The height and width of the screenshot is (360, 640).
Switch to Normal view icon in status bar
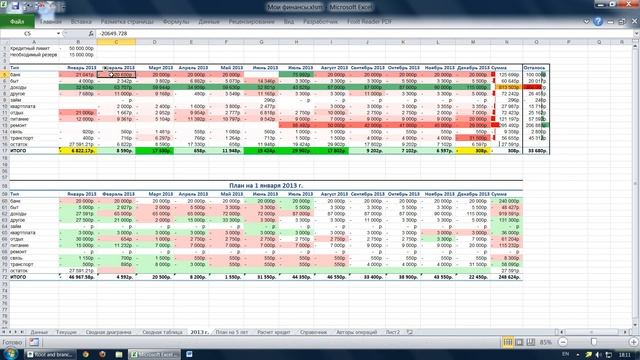pyautogui.click(x=507, y=342)
